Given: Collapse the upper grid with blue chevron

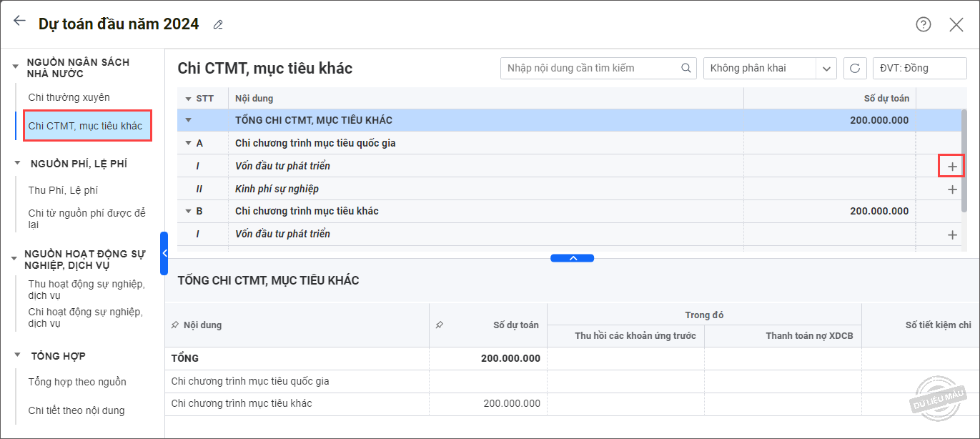Looking at the screenshot, I should pos(572,258).
